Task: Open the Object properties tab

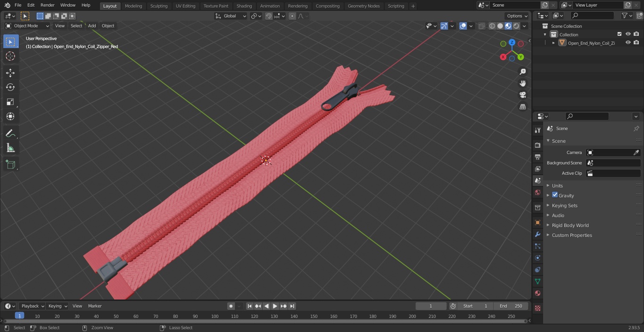Action: [537, 222]
